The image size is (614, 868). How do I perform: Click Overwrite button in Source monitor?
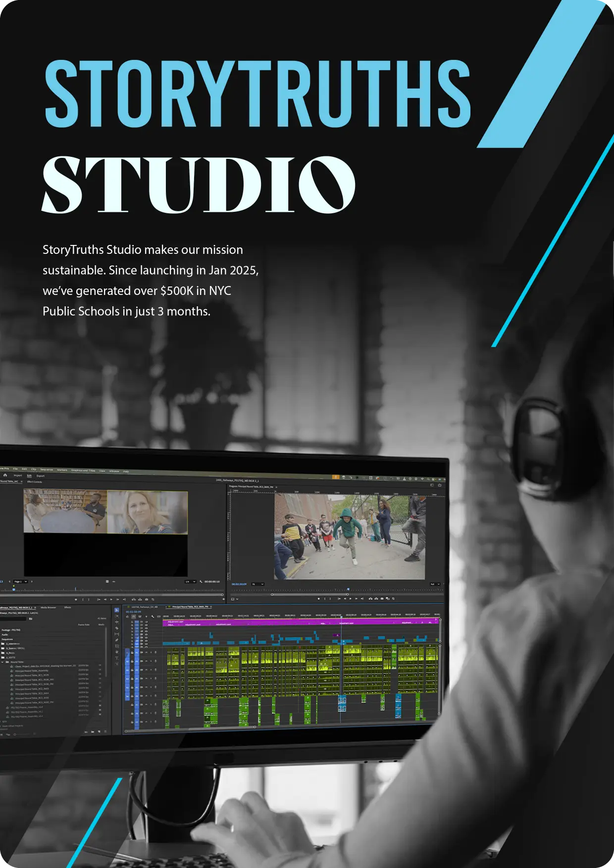click(x=140, y=599)
